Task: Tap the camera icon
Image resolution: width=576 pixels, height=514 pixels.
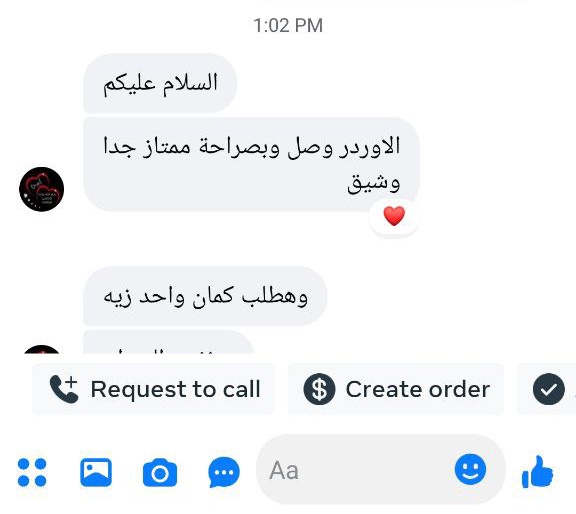Action: 160,472
